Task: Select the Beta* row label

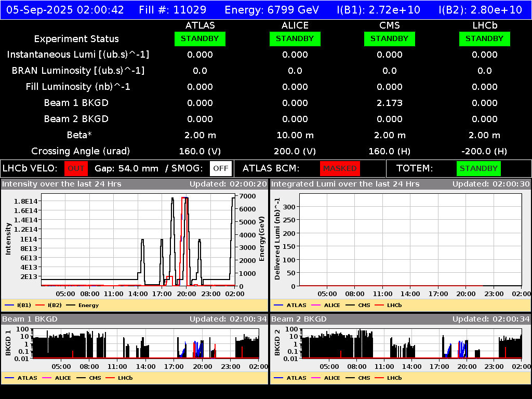Action: coord(79,135)
